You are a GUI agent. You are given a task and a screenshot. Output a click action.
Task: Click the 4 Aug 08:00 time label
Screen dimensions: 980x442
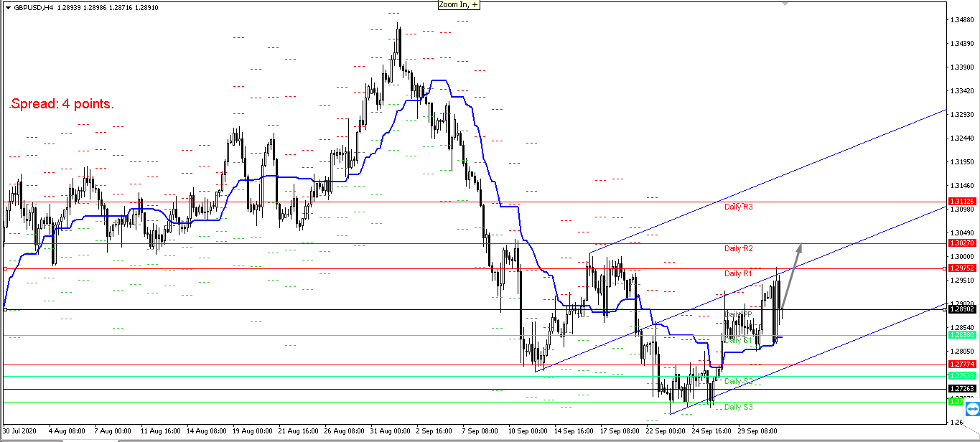pos(65,432)
